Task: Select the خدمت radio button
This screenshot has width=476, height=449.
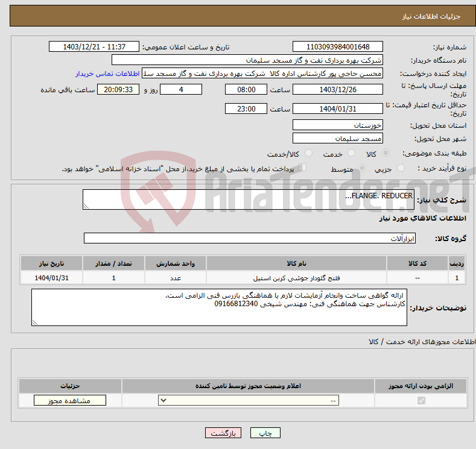Action: (351, 153)
